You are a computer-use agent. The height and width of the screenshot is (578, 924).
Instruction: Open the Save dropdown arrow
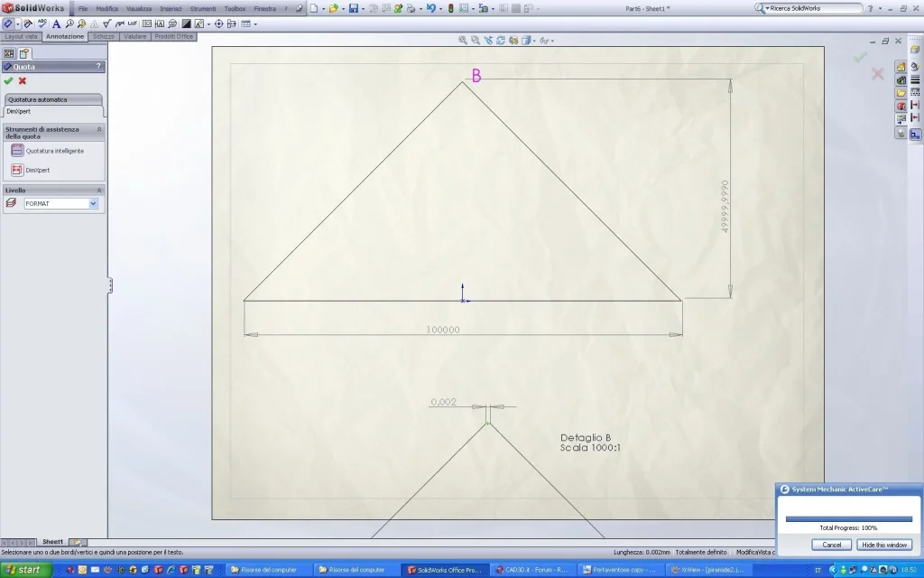click(363, 9)
